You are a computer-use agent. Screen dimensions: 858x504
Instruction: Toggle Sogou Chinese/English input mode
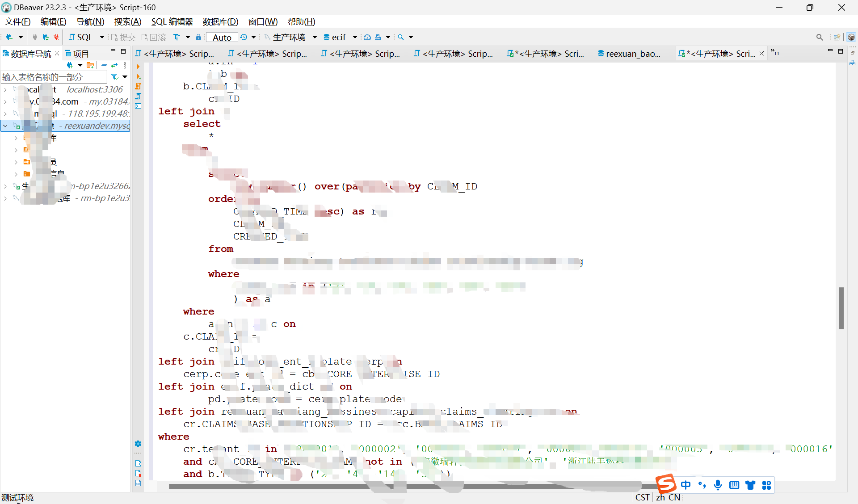[x=686, y=485]
